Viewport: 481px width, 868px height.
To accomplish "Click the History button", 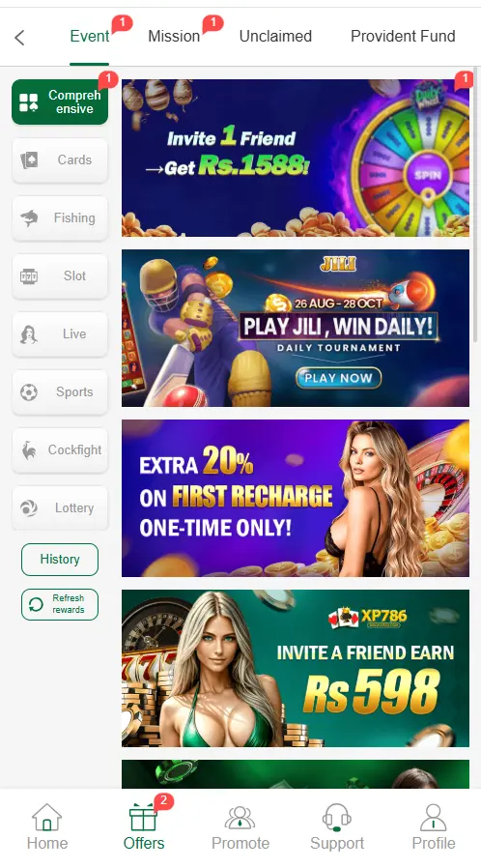I will click(x=60, y=559).
